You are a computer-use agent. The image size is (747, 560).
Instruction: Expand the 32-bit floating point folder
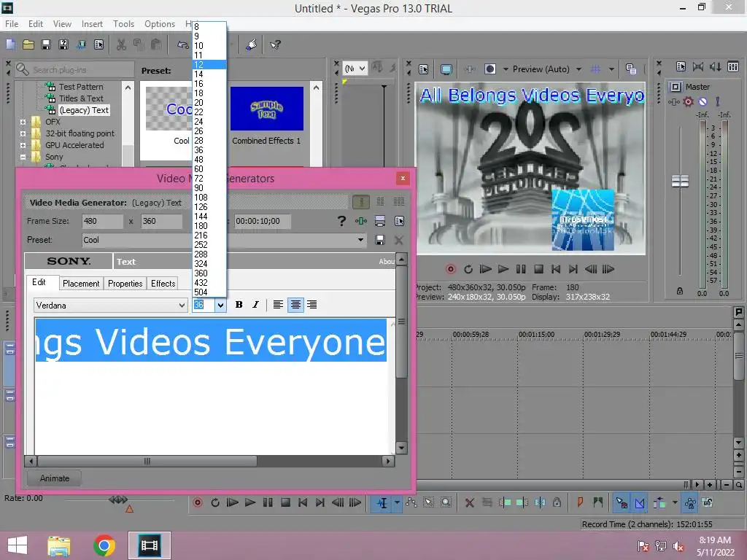(x=23, y=133)
